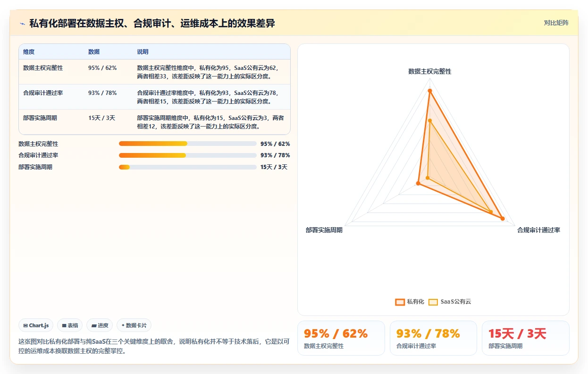The image size is (588, 374).
Task: Click the 数据主权完整性 progress bar
Action: point(188,144)
